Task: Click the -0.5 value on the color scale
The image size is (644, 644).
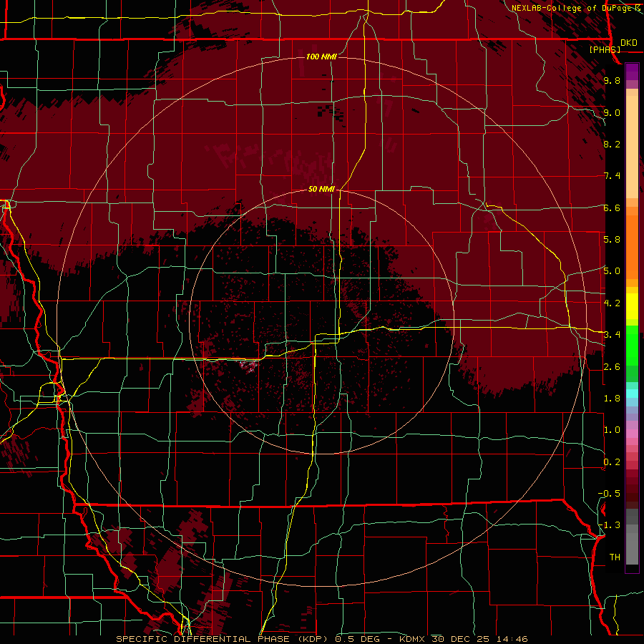Action: 609,494
